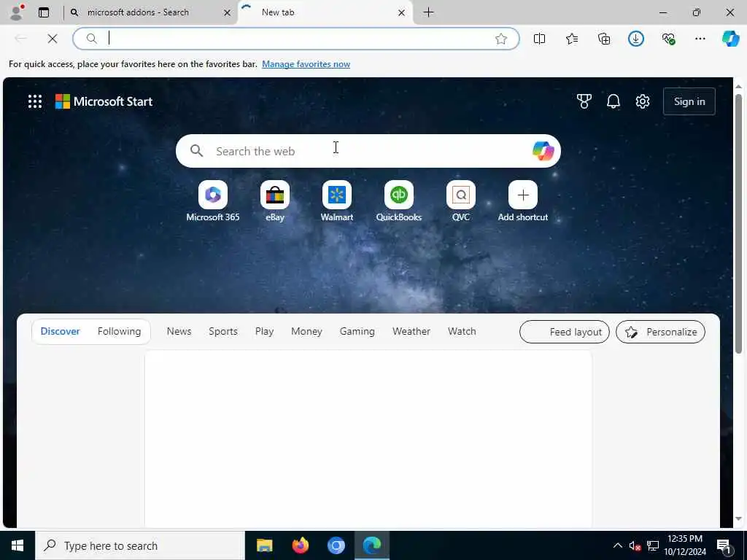The width and height of the screenshot is (747, 560).
Task: Open the Microsoft Rewards trophy icon
Action: point(584,101)
